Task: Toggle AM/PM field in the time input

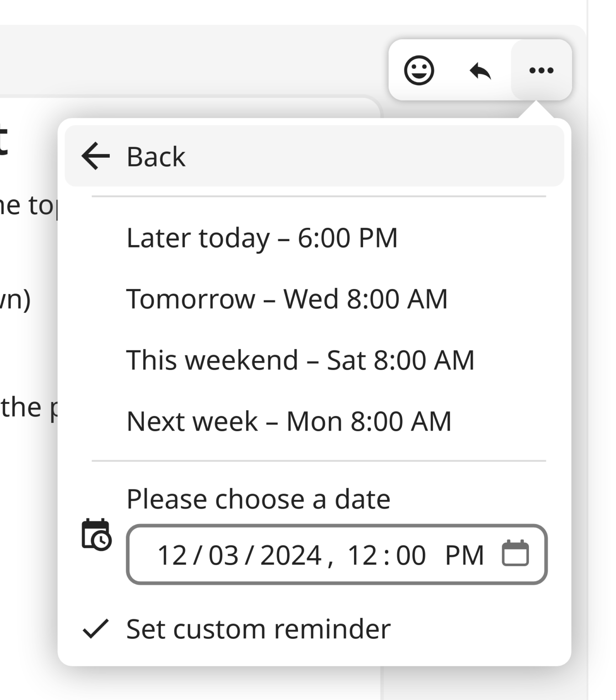Action: (x=463, y=554)
